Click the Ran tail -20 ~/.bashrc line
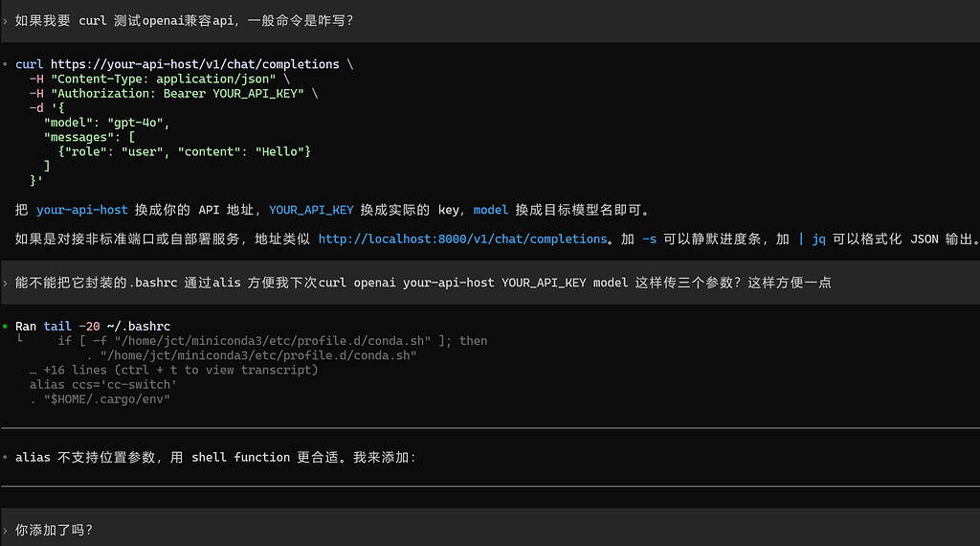 tap(93, 327)
